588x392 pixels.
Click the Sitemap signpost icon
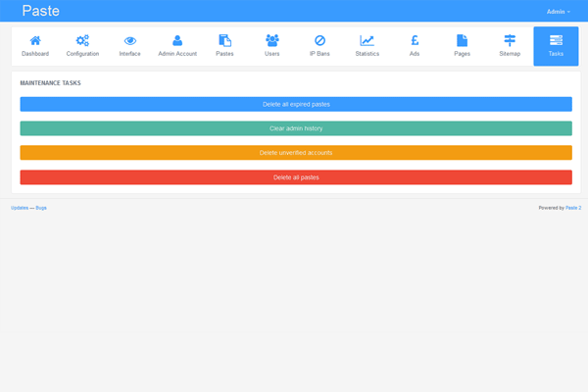509,41
